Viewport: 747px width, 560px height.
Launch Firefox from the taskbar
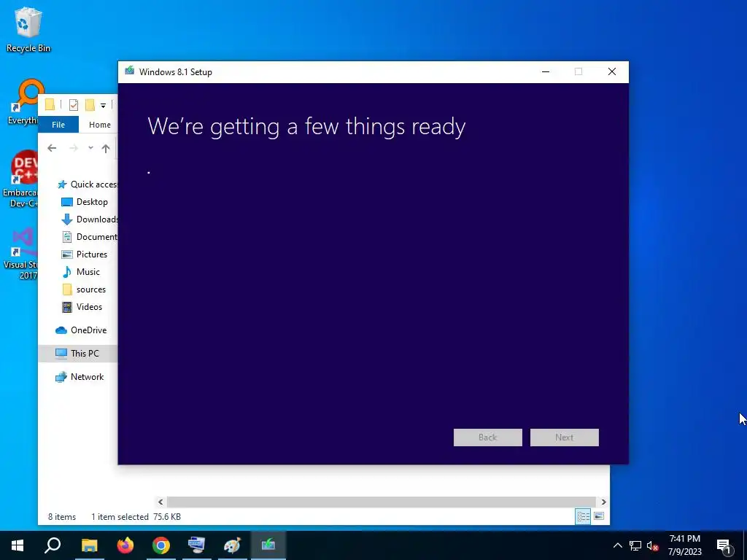[125, 545]
